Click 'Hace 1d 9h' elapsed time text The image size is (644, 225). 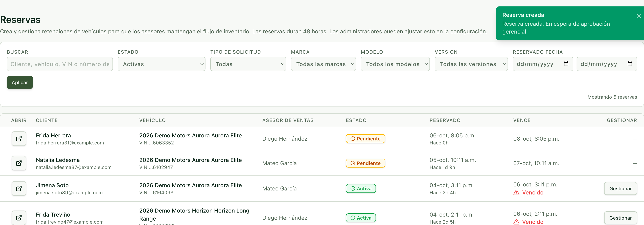pos(442,167)
